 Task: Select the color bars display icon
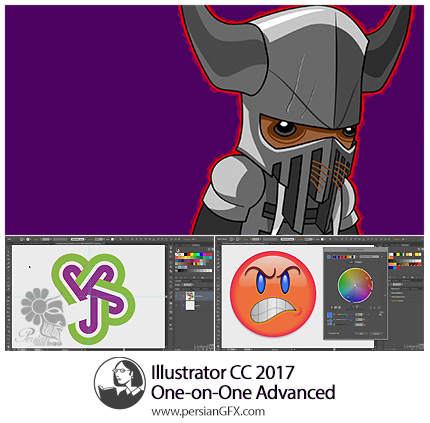tap(339, 308)
